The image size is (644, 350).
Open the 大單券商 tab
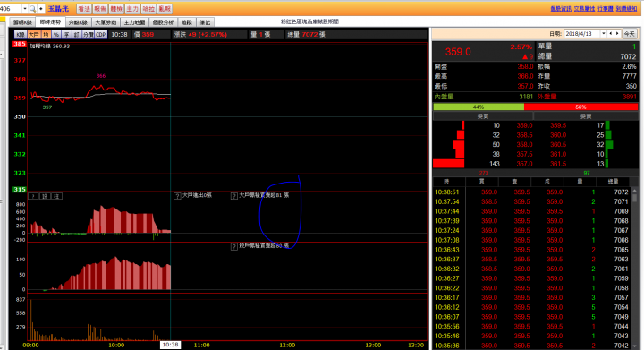106,22
